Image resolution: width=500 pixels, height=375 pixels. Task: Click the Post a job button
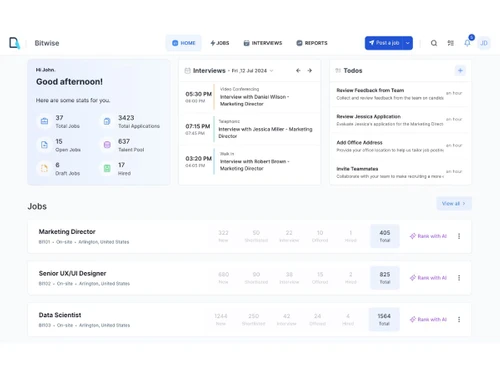384,43
